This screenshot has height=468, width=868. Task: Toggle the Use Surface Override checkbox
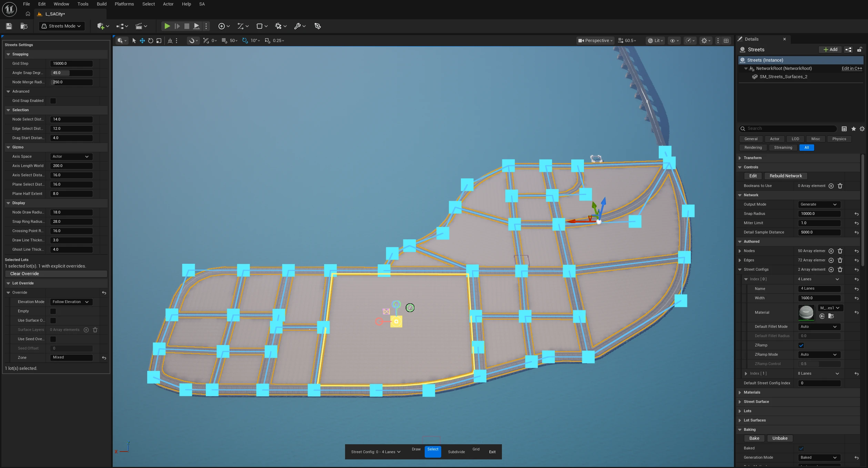pyautogui.click(x=53, y=321)
